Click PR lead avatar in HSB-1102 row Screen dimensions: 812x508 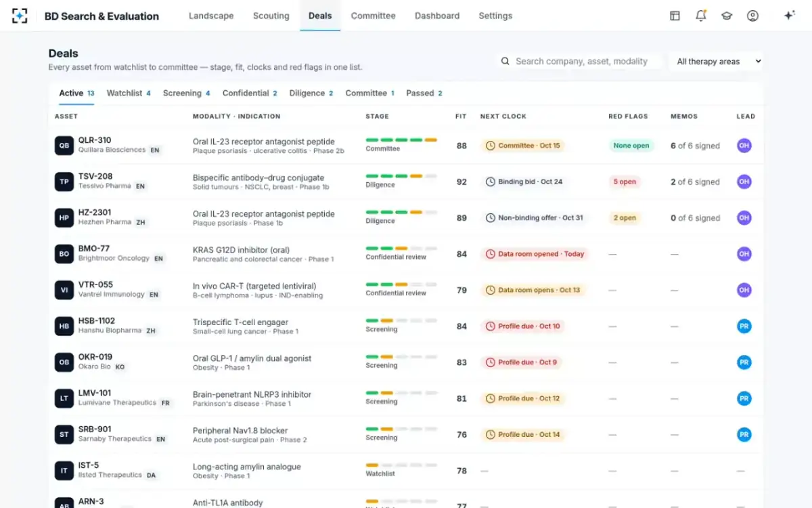(x=744, y=326)
